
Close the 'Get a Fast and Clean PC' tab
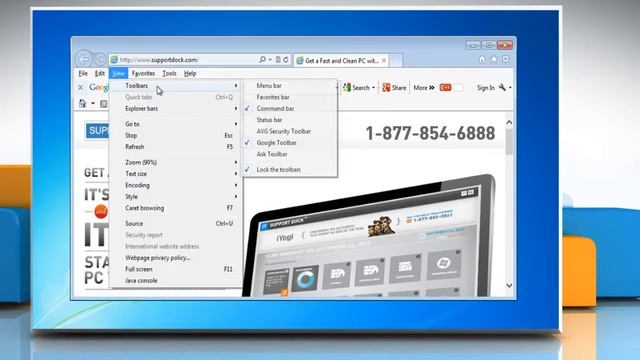384,60
